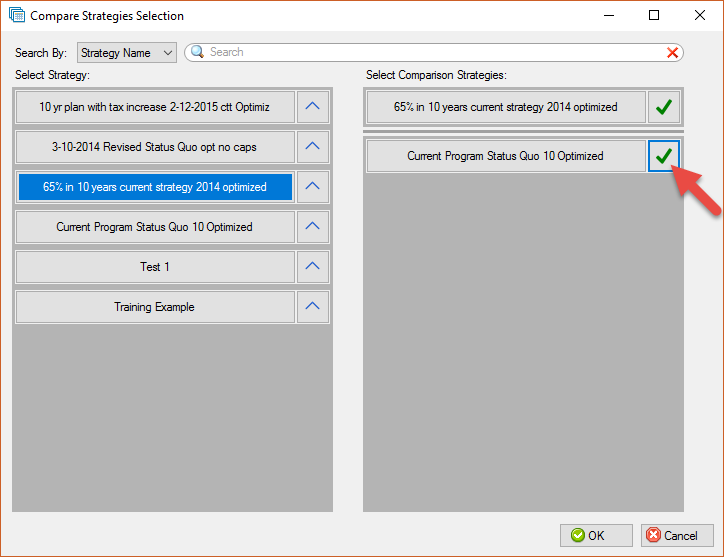Viewport: 724px width, 557px height.
Task: Close the Compare Strategies Selection window
Action: pyautogui.click(x=700, y=15)
